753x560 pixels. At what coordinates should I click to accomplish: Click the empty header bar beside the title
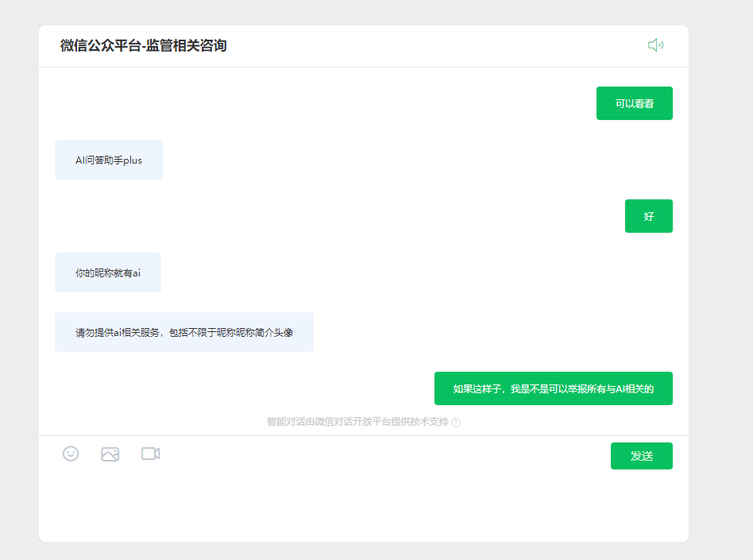(432, 45)
